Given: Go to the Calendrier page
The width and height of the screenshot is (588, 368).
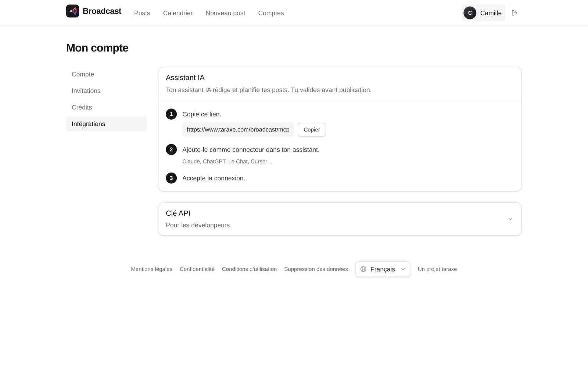Looking at the screenshot, I should click(178, 13).
